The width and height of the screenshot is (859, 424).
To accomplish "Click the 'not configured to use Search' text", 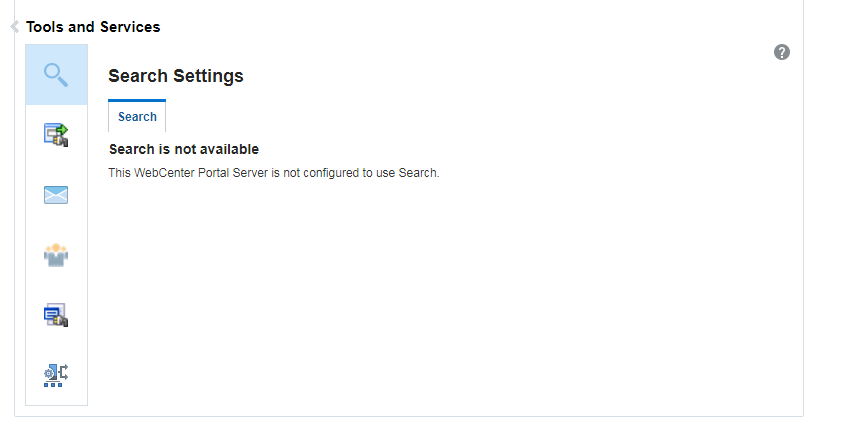I will pos(362,173).
